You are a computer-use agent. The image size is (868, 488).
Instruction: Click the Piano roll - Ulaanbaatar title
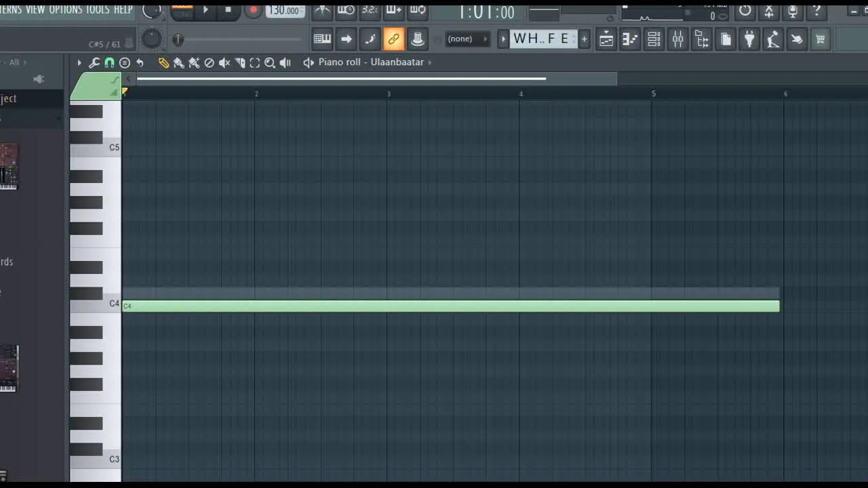pyautogui.click(x=371, y=62)
